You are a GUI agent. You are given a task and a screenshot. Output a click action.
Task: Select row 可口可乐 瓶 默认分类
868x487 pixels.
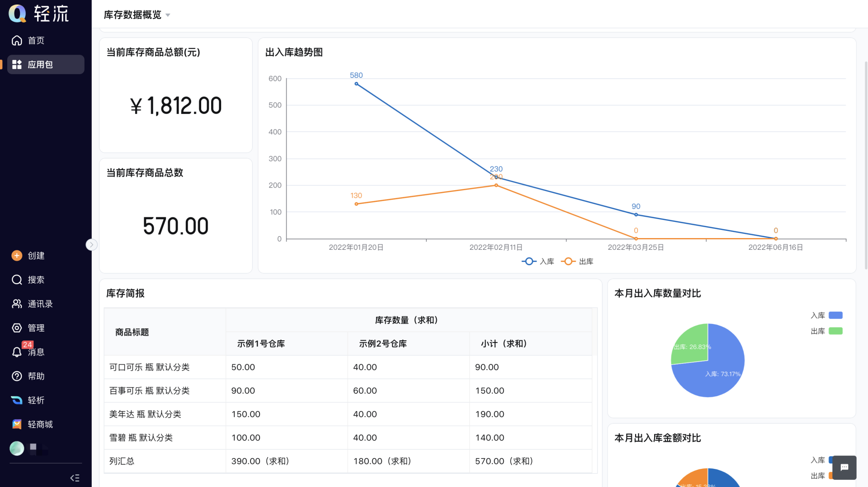click(x=348, y=367)
